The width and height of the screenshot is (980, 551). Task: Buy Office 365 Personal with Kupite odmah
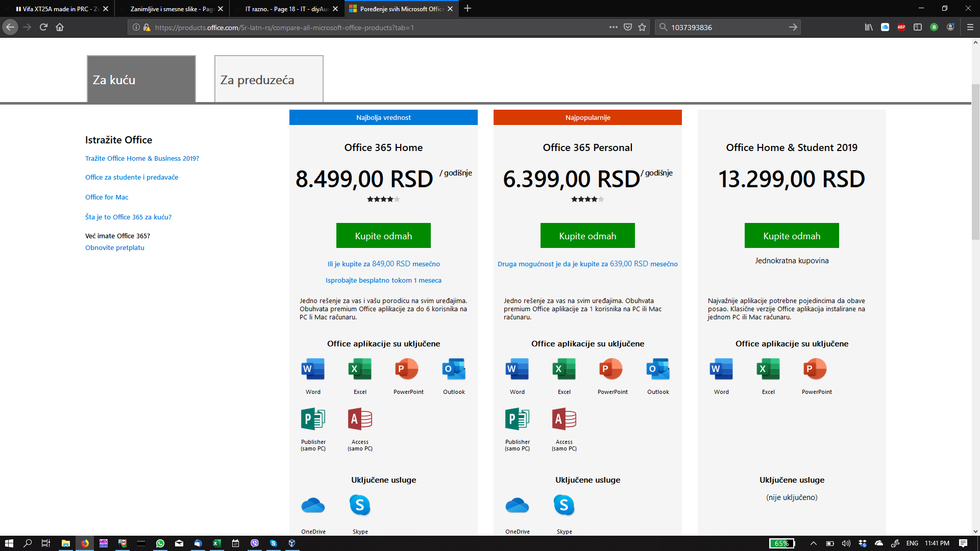click(x=587, y=236)
